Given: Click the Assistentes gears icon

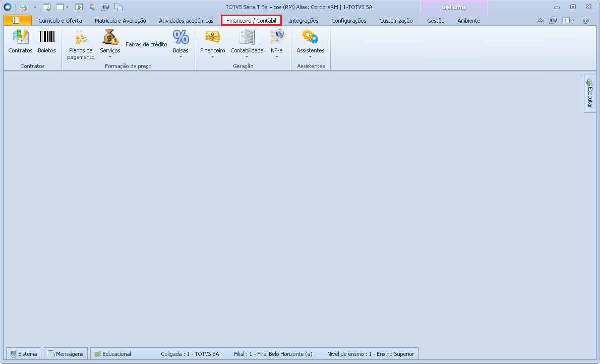Looking at the screenshot, I should coord(310,37).
